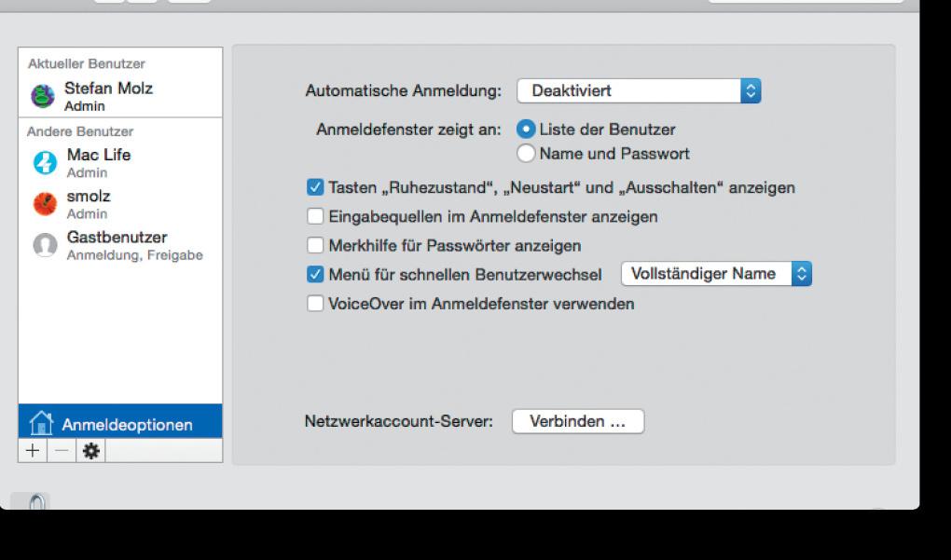Screen dimensions: 951x560
Task: Select 'Gastbenutzer' in the user list
Action: (120, 245)
